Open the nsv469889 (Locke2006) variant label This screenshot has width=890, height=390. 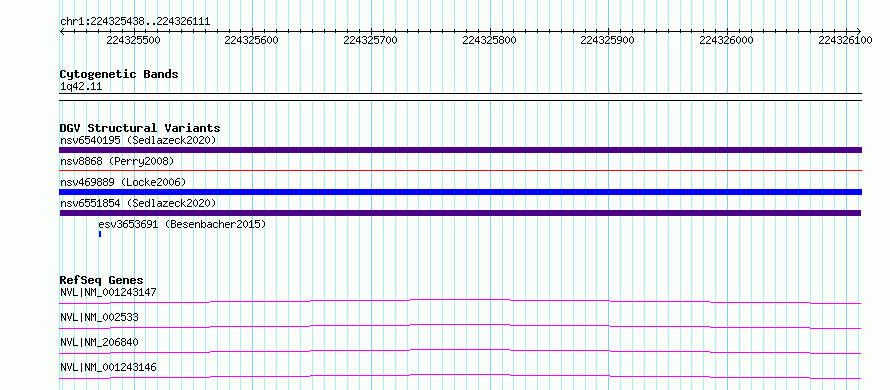point(123,182)
